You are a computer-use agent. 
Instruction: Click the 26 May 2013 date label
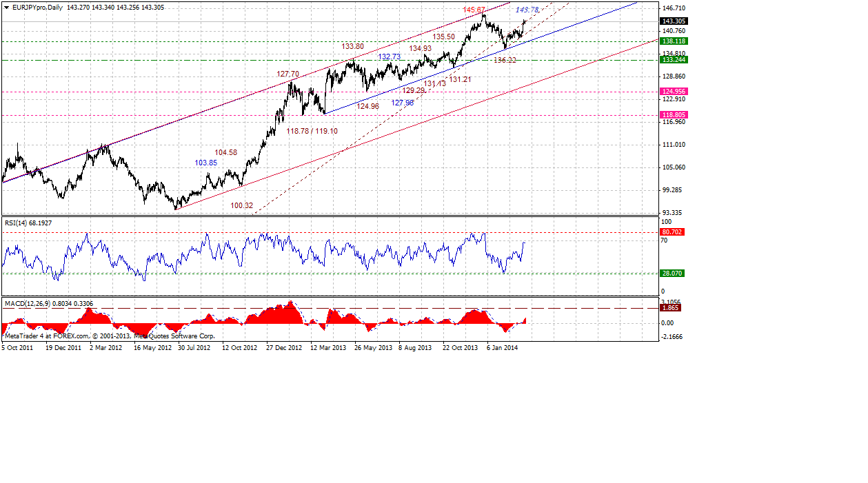373,348
